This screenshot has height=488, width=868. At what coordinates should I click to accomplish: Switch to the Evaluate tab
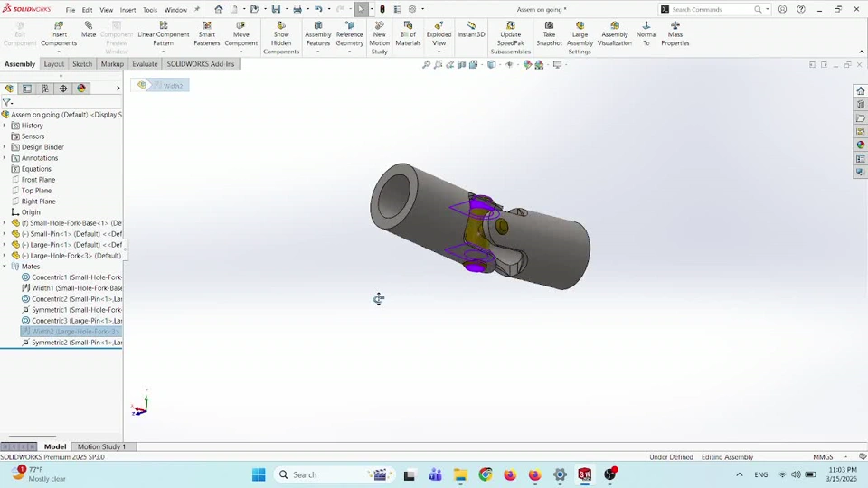point(145,64)
